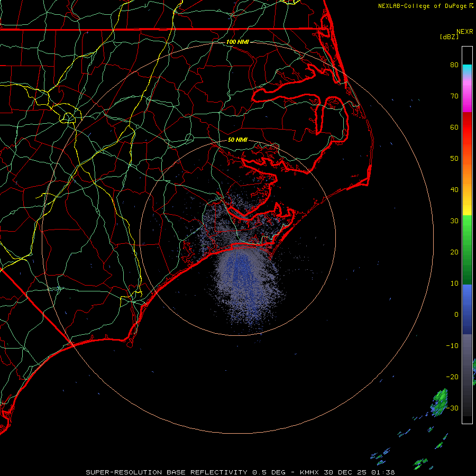Click the -10 value on the dBZ scale
Image resolution: width=476 pixels, height=476 pixels.
452,346
